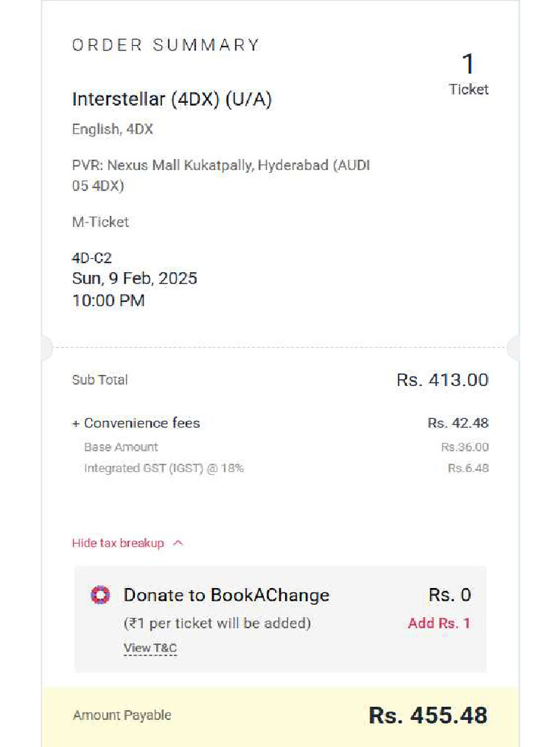This screenshot has height=747, width=560.
Task: Click the Amount Payable total Rs. 455.48
Action: coord(428,716)
